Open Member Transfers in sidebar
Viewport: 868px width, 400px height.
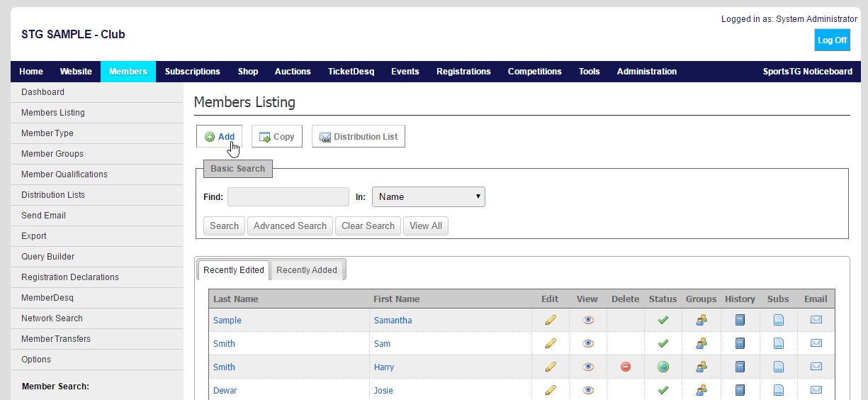point(97,339)
